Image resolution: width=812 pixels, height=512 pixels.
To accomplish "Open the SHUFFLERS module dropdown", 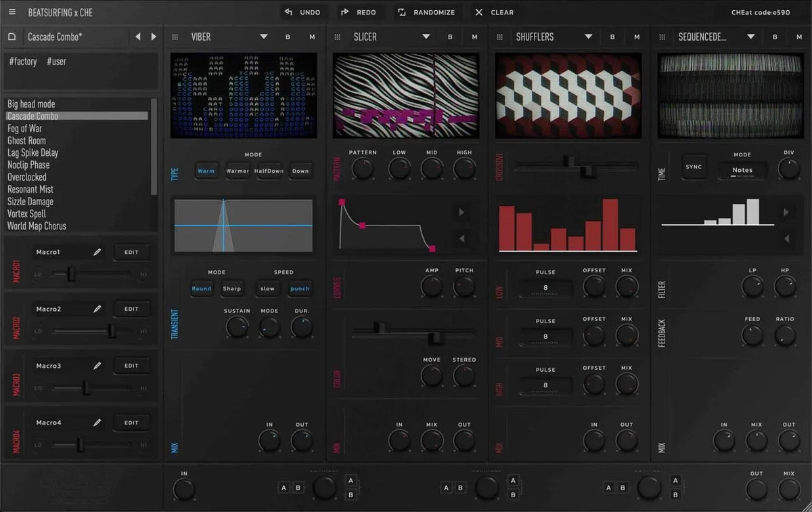I will click(588, 37).
